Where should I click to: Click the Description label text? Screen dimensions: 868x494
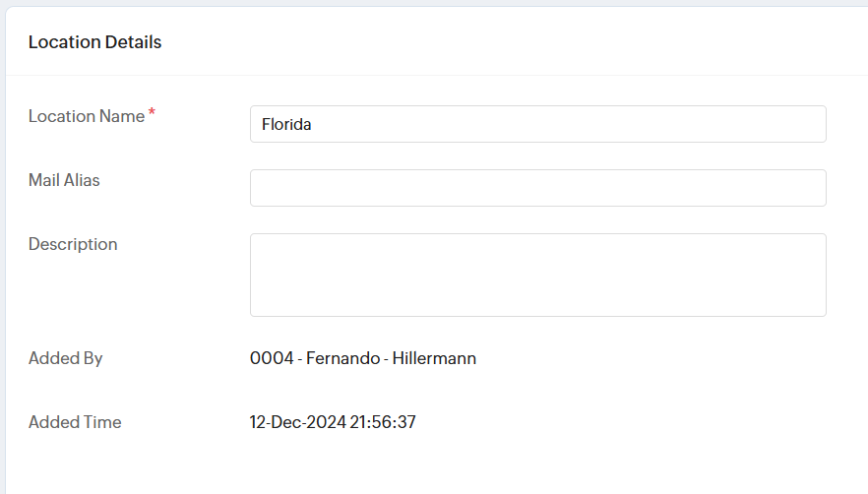(73, 244)
